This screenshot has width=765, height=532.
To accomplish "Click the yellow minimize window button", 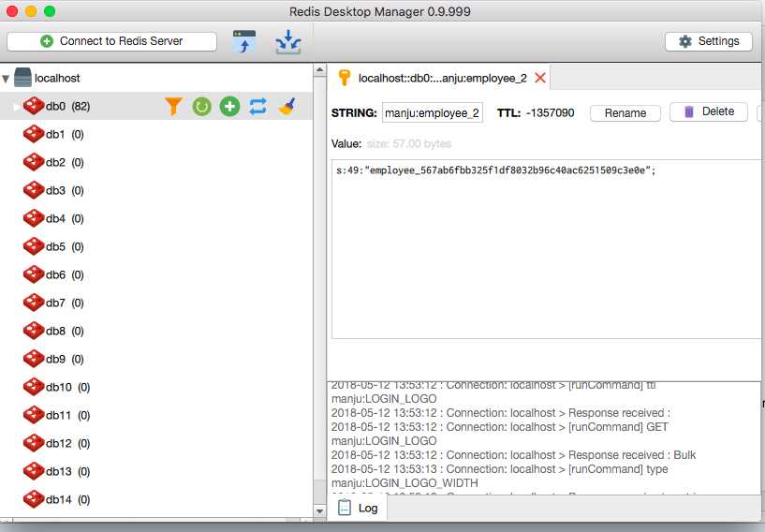I will coord(31,10).
